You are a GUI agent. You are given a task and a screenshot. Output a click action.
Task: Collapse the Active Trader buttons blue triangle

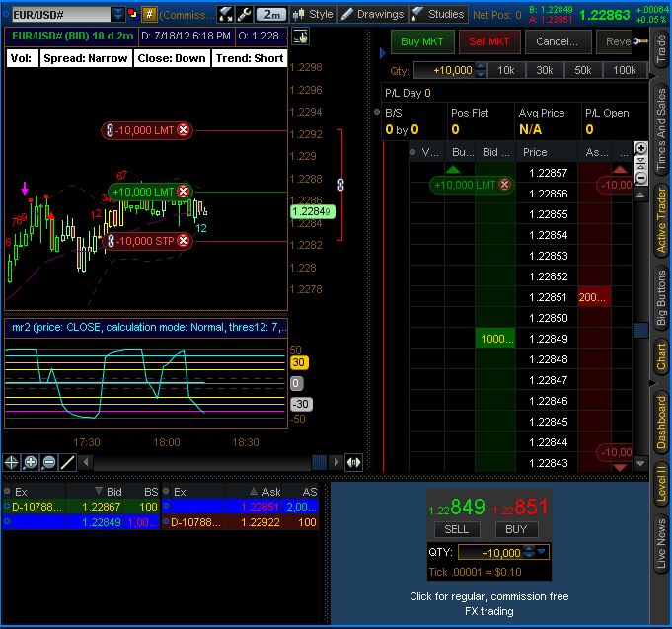382,53
